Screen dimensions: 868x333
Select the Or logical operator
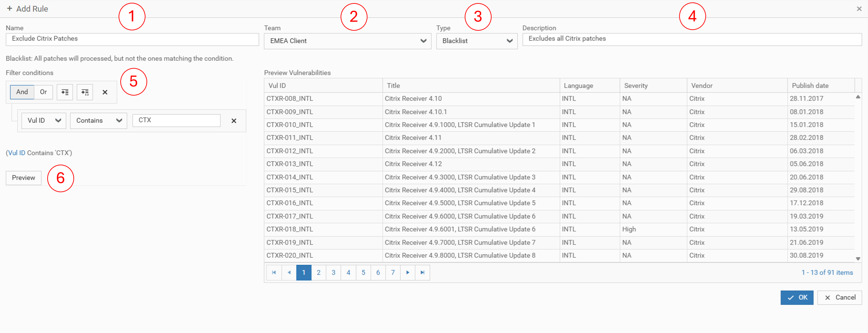(43, 92)
